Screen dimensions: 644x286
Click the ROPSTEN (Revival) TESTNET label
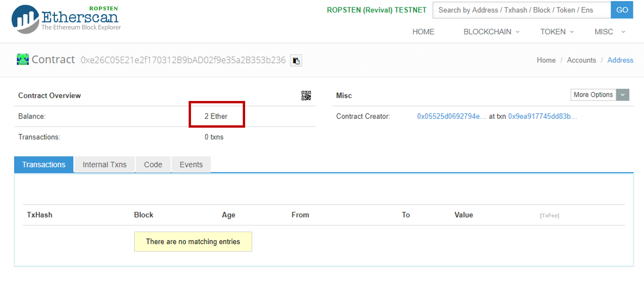pyautogui.click(x=377, y=10)
